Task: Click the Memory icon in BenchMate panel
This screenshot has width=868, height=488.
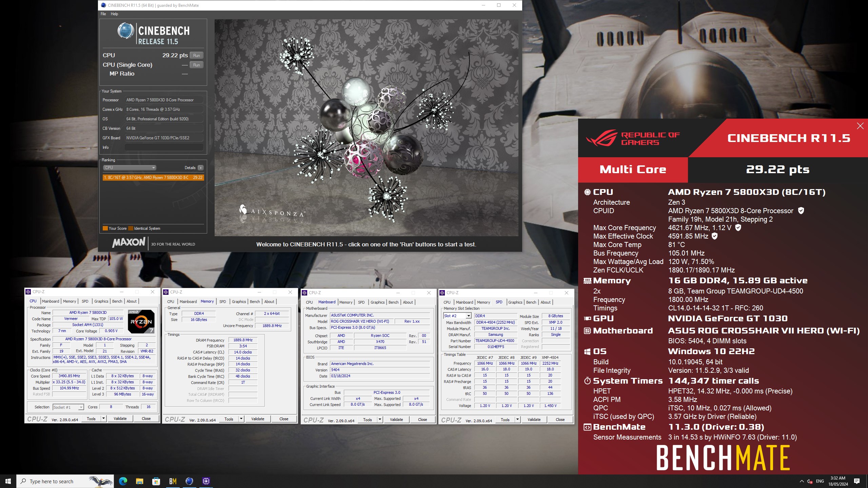Action: [x=587, y=281]
